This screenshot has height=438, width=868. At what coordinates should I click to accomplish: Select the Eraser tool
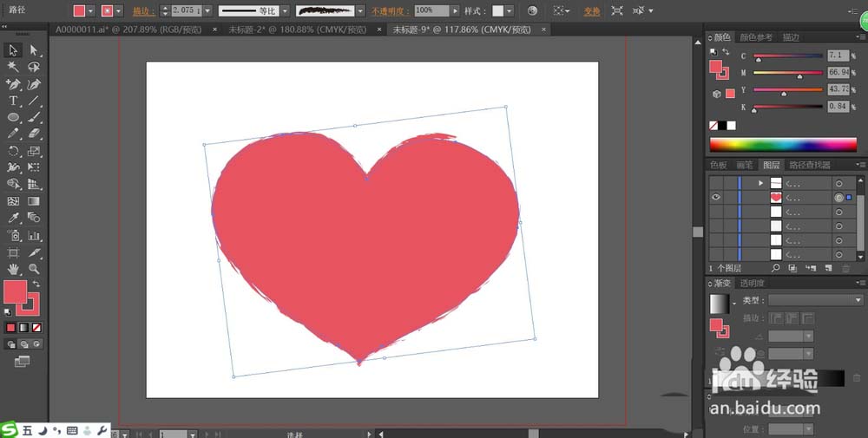(x=34, y=134)
